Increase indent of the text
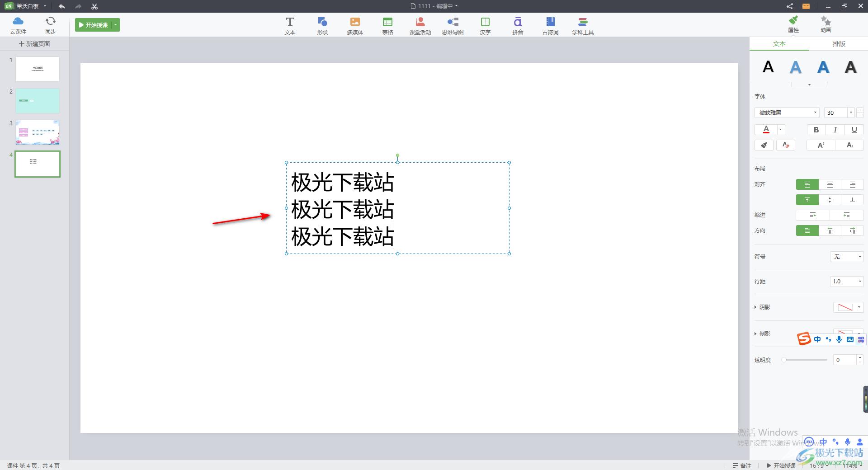The width and height of the screenshot is (868, 470). (847, 215)
